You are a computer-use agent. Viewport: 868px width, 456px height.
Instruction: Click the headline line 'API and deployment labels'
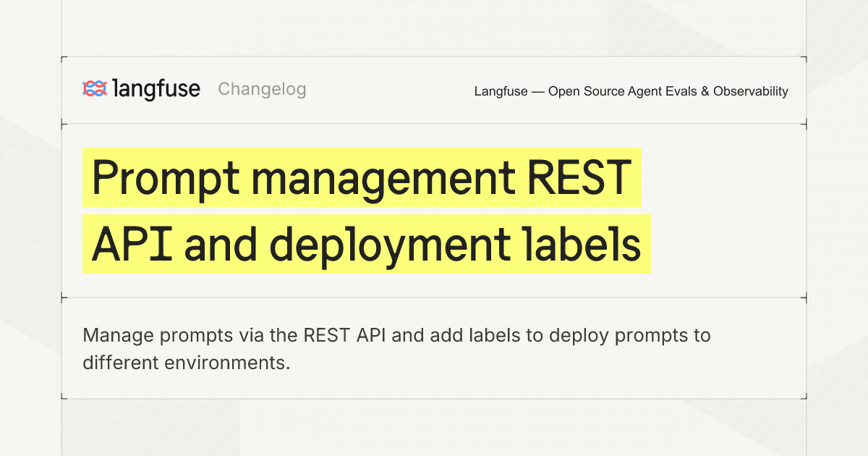(x=366, y=244)
